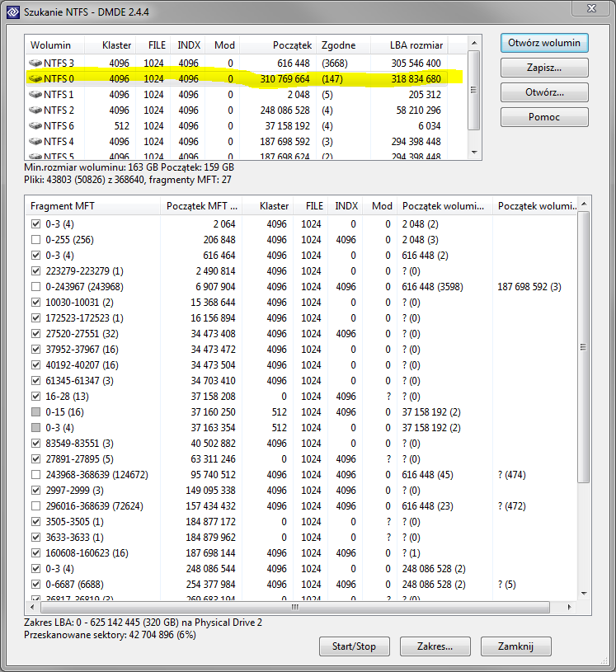Click the Otwórz... button

click(x=544, y=92)
